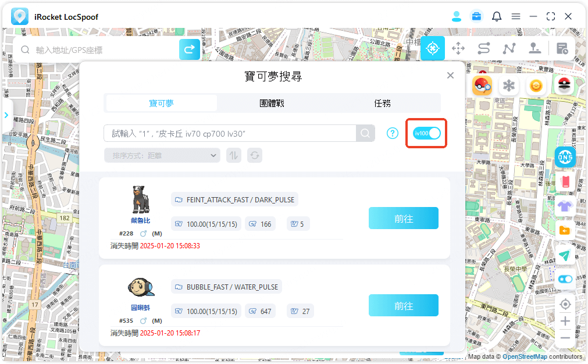
Task: Click the purple shirt icon
Action: coord(565,206)
